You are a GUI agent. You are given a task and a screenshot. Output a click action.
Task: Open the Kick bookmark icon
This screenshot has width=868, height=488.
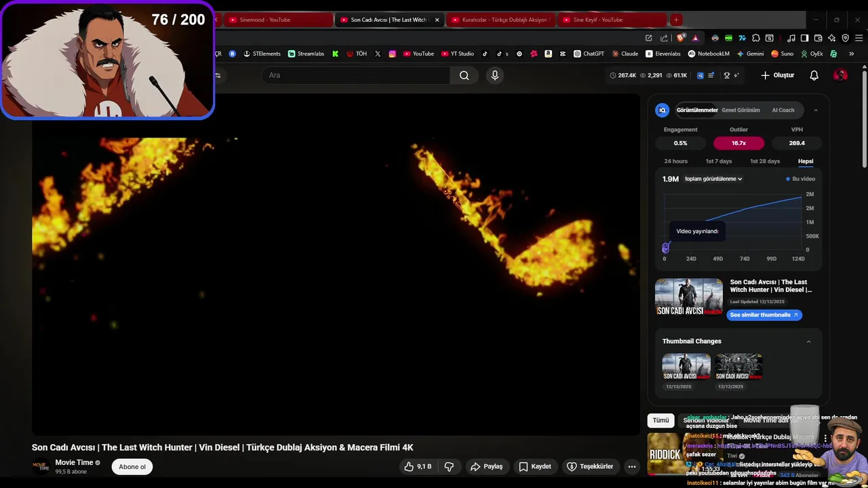pos(335,54)
